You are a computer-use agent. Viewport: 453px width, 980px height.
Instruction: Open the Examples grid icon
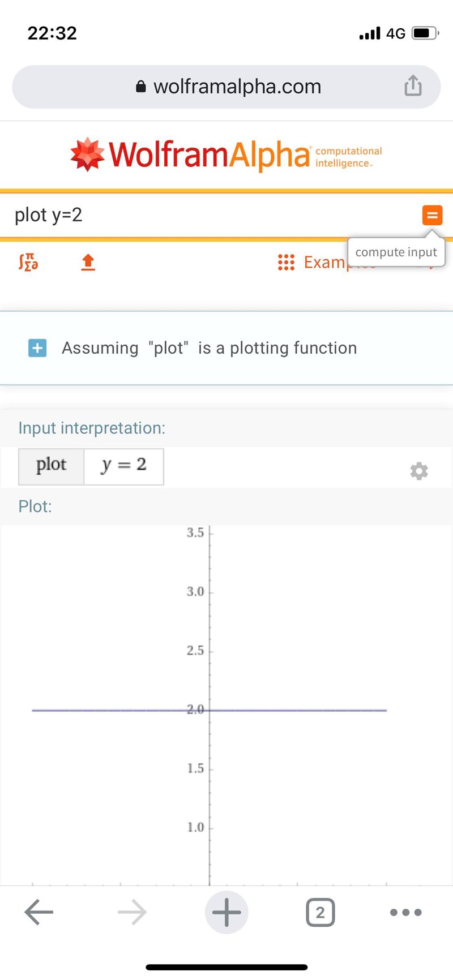286,262
